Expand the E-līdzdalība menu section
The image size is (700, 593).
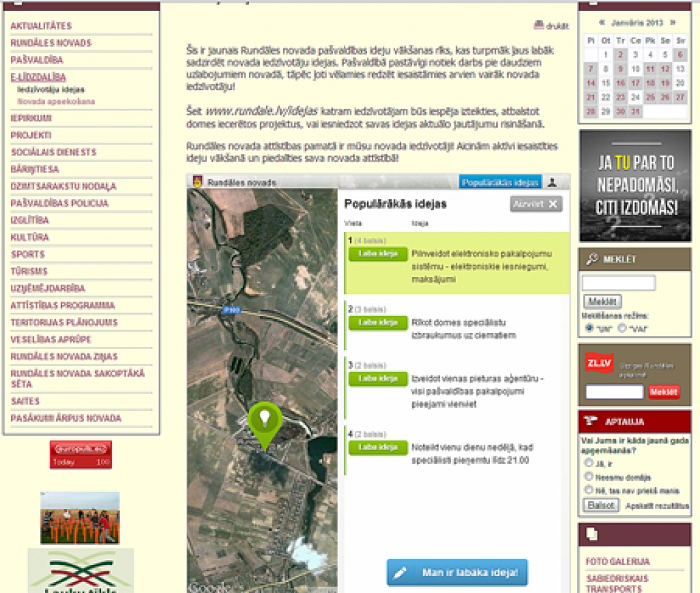pyautogui.click(x=38, y=77)
